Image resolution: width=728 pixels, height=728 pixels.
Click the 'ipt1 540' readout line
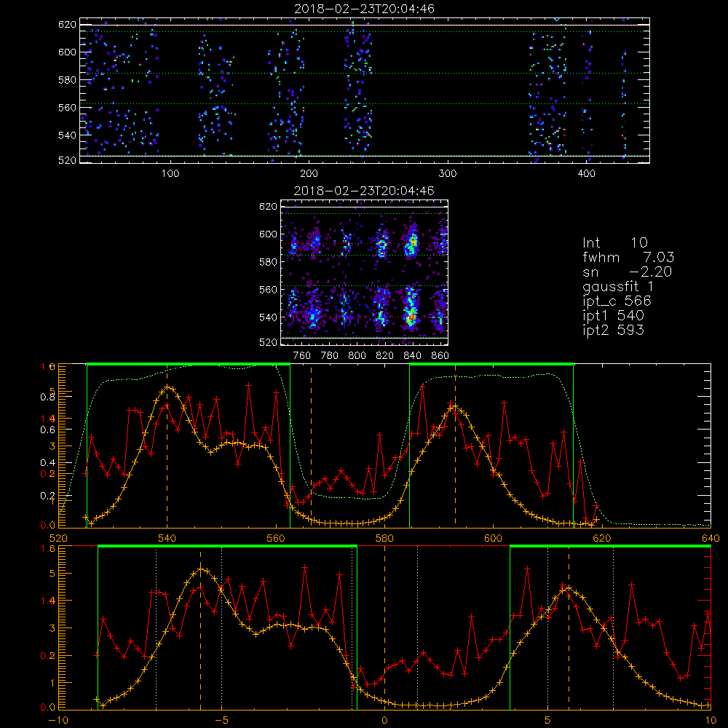pos(613,316)
